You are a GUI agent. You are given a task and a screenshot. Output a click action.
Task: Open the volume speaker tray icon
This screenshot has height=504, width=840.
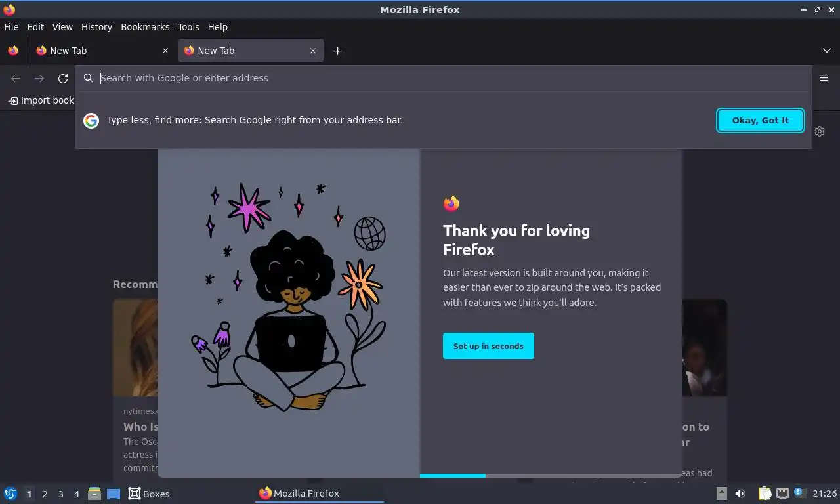coord(740,493)
